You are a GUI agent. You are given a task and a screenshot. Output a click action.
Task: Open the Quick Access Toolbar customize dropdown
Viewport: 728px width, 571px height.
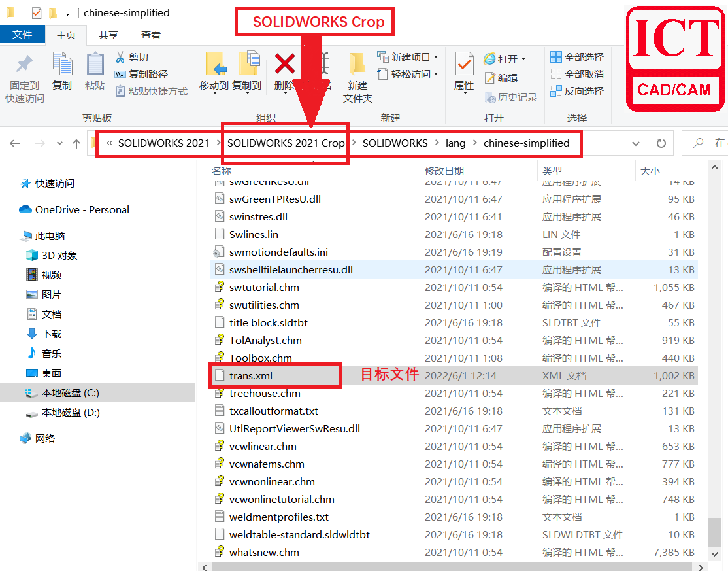(x=68, y=14)
